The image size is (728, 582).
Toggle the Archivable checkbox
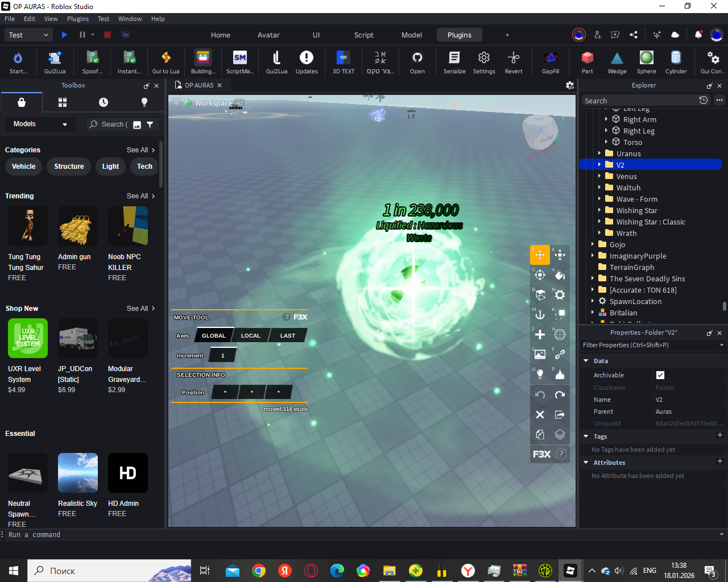660,375
